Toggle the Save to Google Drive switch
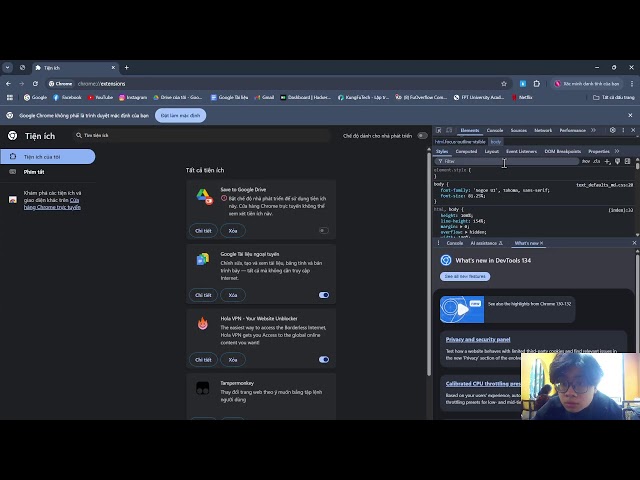Image resolution: width=640 pixels, height=480 pixels. pos(324,231)
